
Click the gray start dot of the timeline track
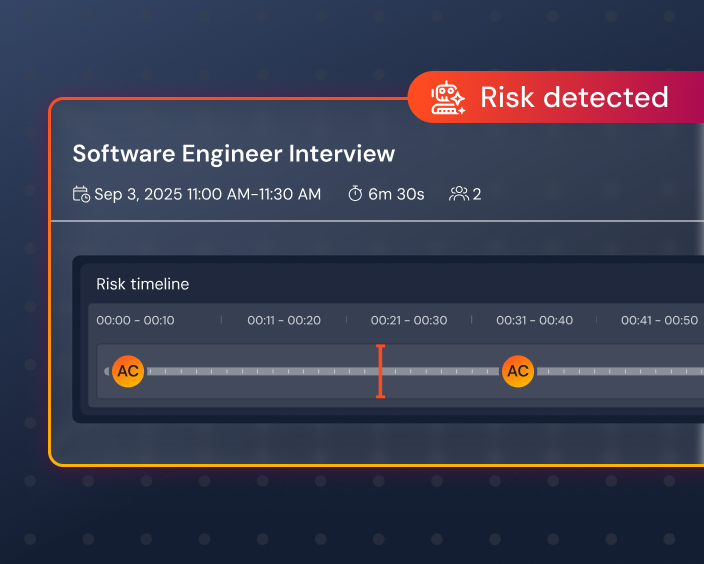[108, 371]
